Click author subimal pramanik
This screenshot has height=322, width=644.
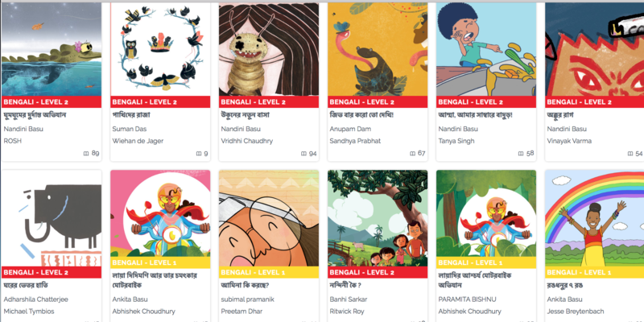(x=247, y=299)
